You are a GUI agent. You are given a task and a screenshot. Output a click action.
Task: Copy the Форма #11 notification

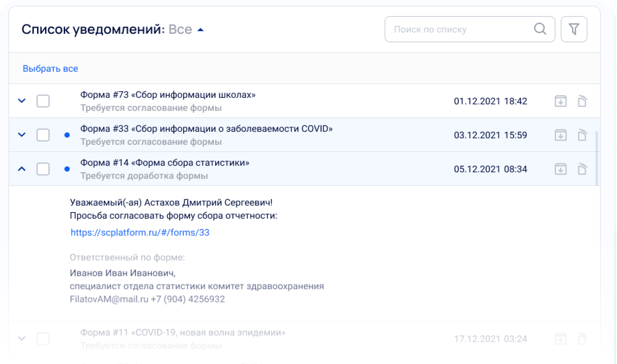[582, 339]
